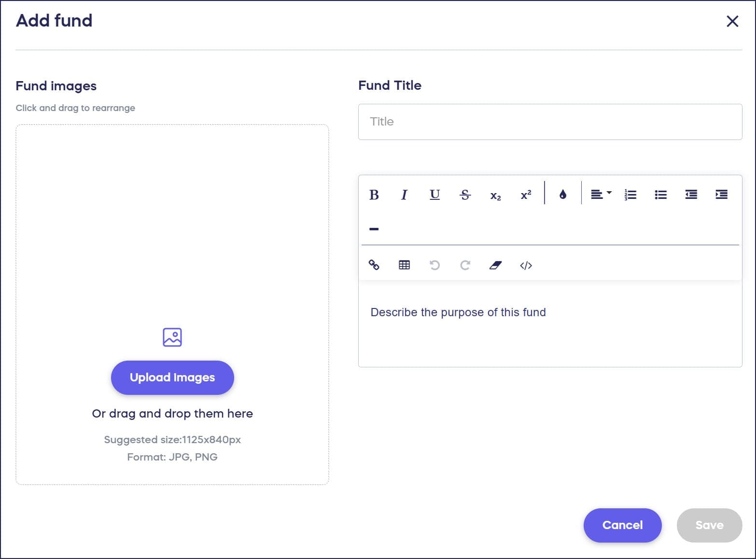Insert a hyperlink using link icon
Image resolution: width=756 pixels, height=559 pixels.
374,265
